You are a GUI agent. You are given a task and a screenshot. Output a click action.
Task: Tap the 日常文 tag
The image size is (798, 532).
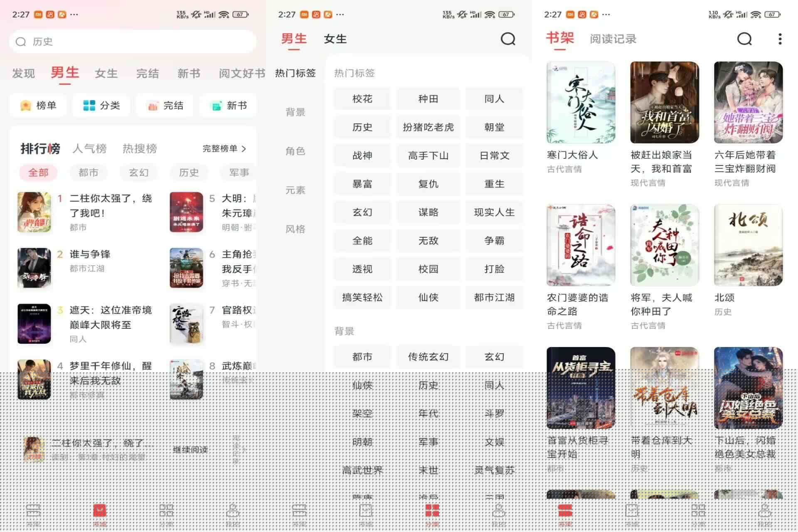point(494,155)
